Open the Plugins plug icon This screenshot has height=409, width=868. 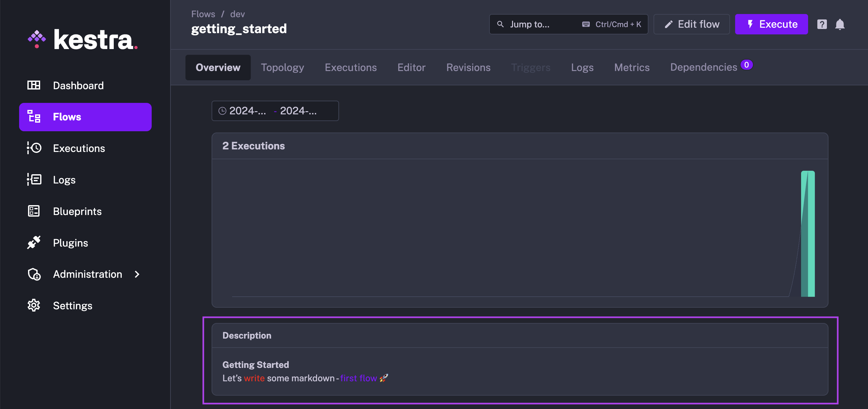click(34, 243)
